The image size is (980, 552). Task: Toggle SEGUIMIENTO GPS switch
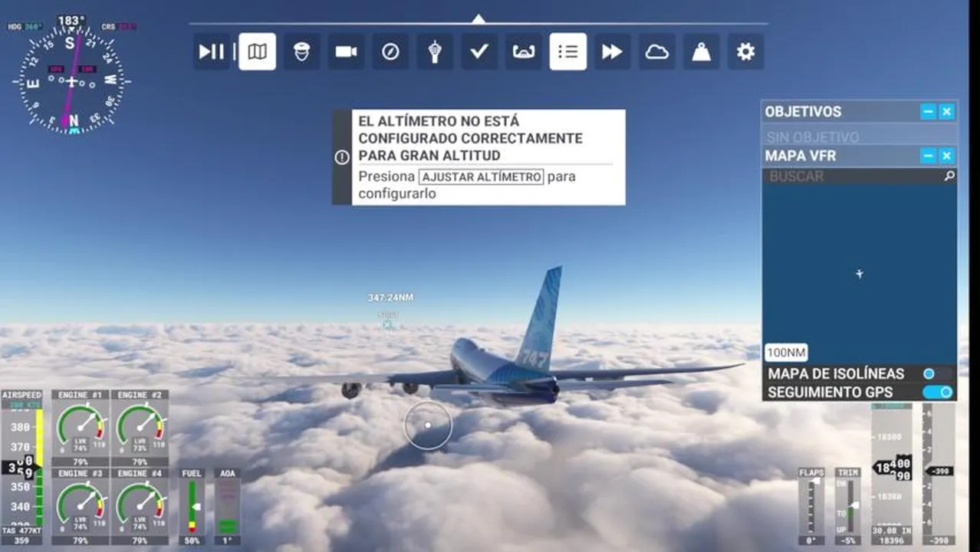[937, 392]
